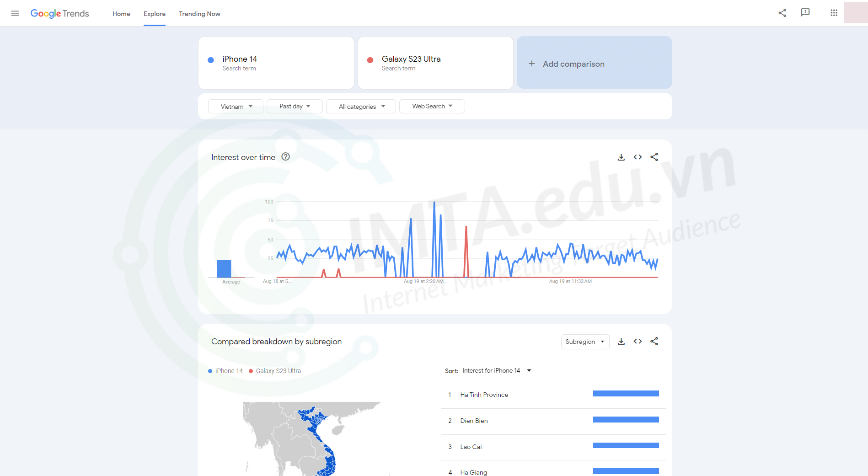Open the Trending Now tab

click(199, 14)
